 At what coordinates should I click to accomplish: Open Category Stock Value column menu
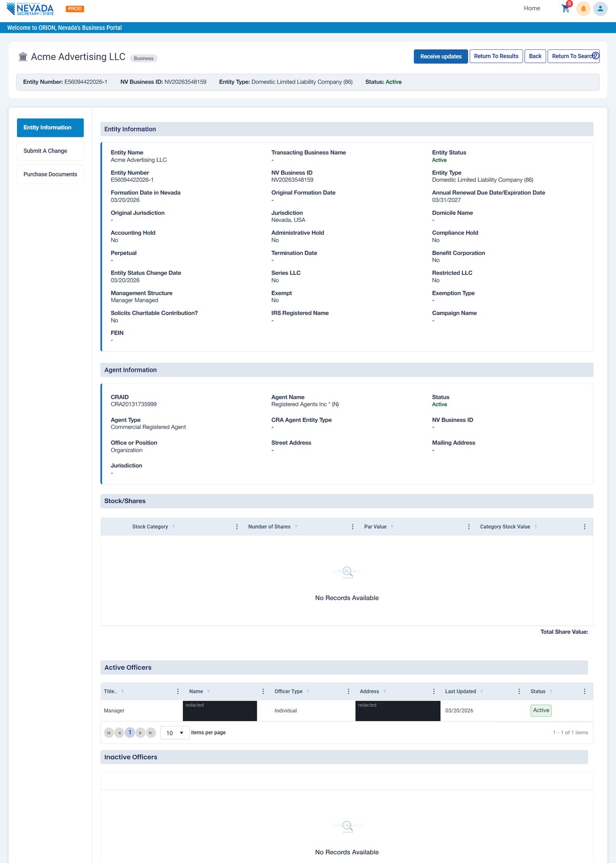[585, 527]
